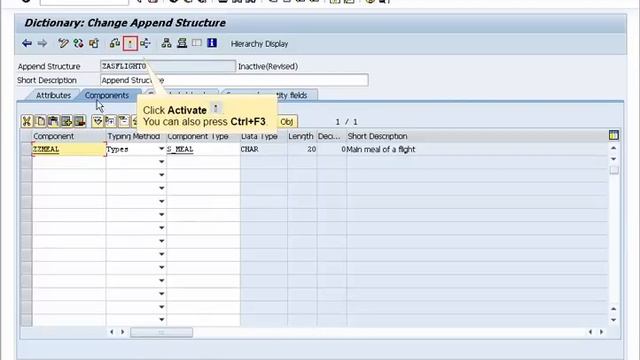The height and width of the screenshot is (360, 640).
Task: Click the Active/Inactive switch icon
Action: point(78,43)
